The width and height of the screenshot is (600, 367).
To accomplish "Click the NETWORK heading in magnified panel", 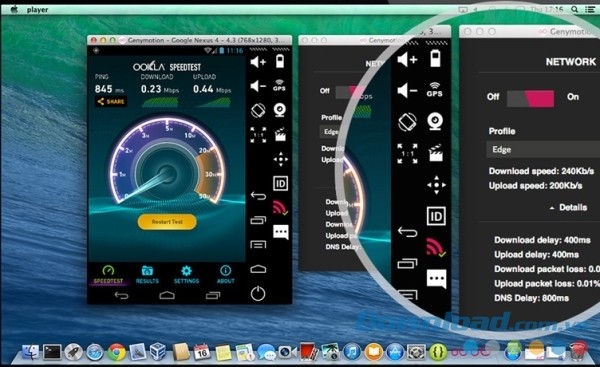I will point(571,62).
